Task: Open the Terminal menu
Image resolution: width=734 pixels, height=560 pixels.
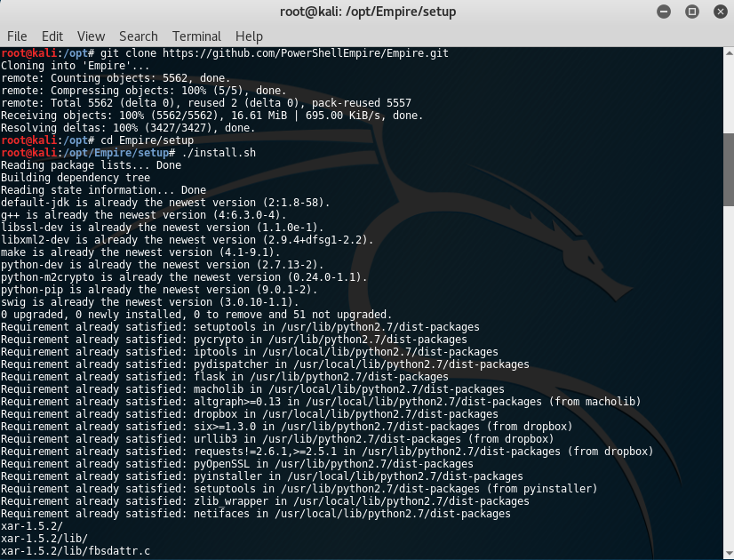Action: coord(196,36)
